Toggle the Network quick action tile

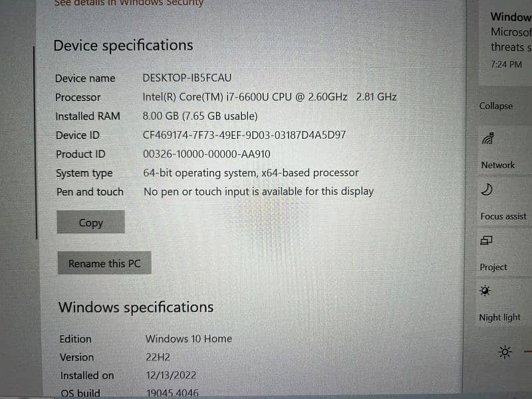coord(504,151)
